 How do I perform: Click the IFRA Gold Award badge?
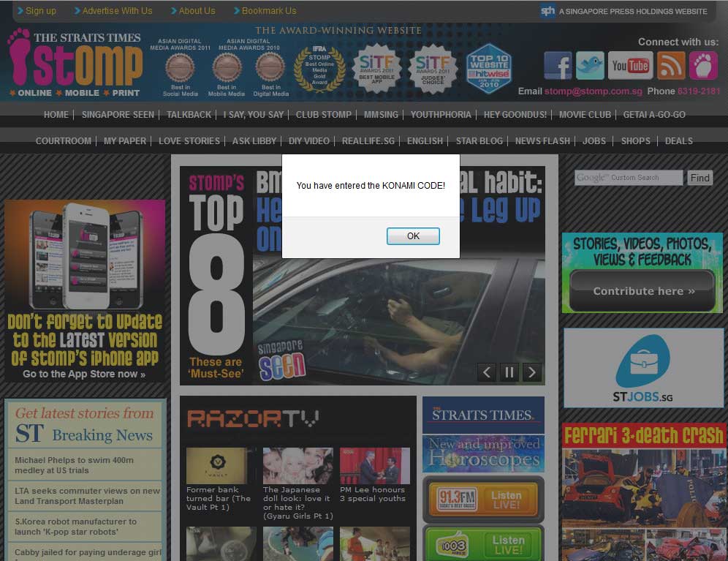[319, 69]
